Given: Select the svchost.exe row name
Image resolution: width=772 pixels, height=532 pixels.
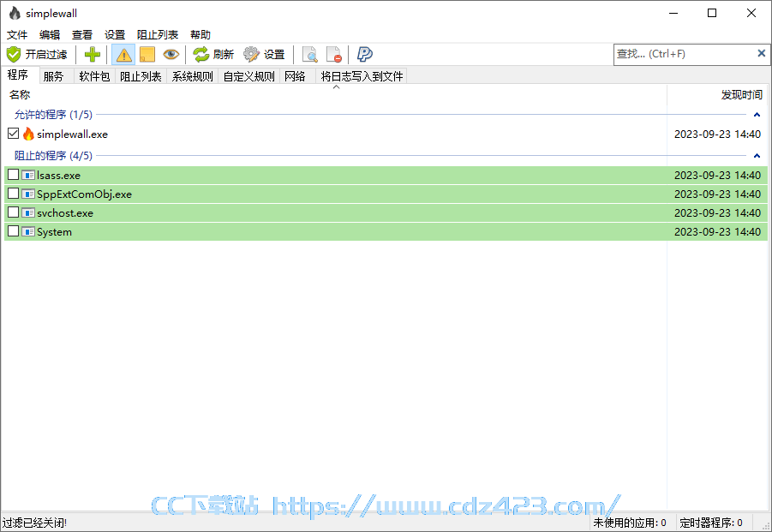Looking at the screenshot, I should (x=65, y=213).
